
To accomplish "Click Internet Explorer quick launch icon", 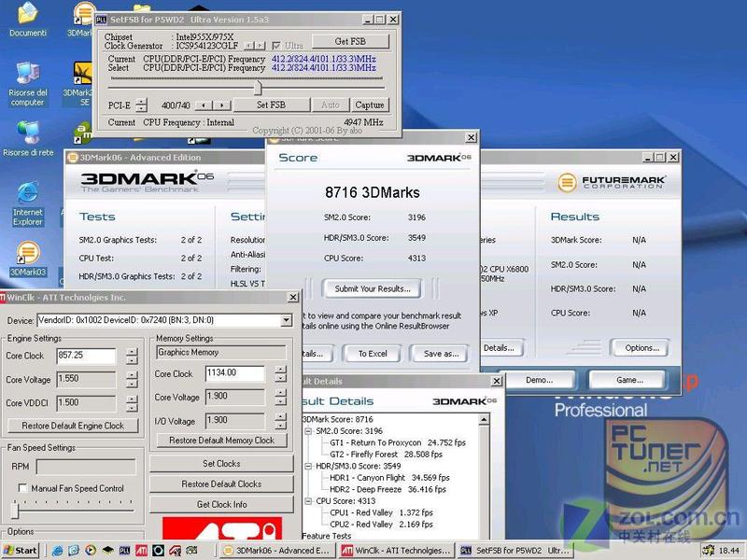I will pos(58,551).
